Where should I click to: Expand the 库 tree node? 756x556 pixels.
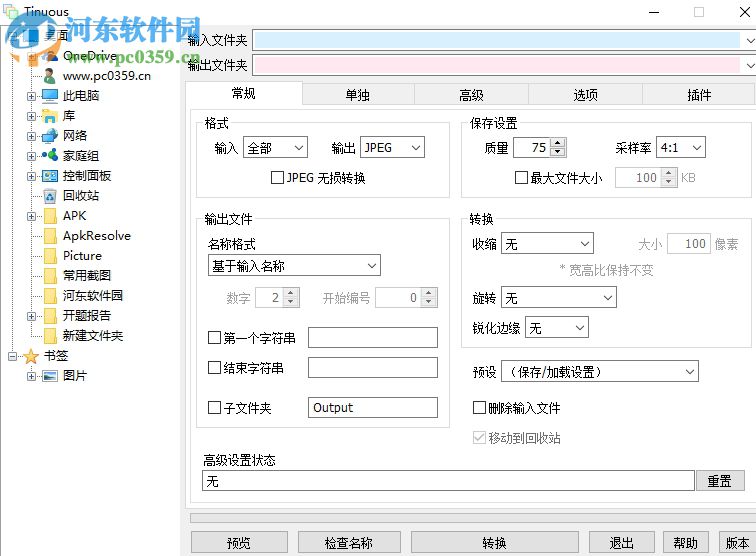click(x=31, y=116)
